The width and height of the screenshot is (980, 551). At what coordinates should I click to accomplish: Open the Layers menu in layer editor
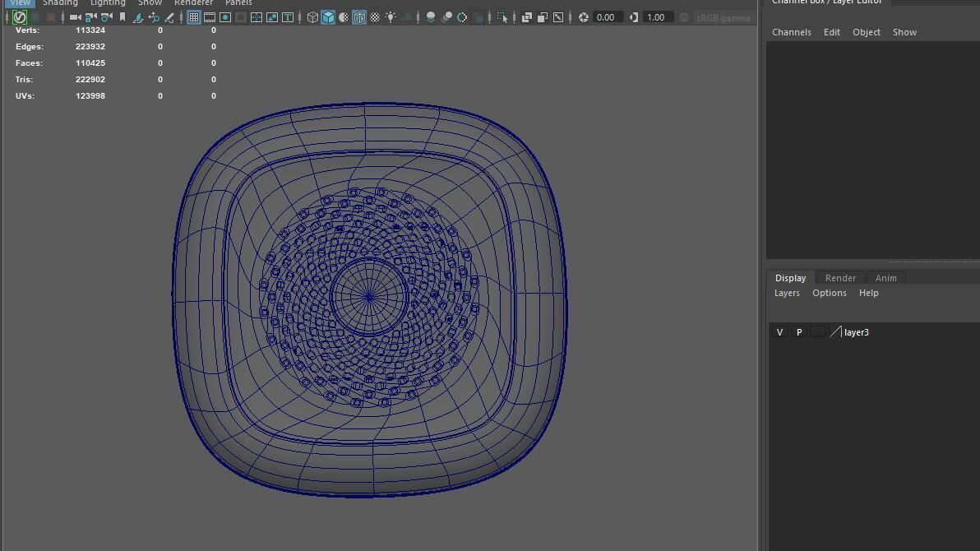coord(787,293)
